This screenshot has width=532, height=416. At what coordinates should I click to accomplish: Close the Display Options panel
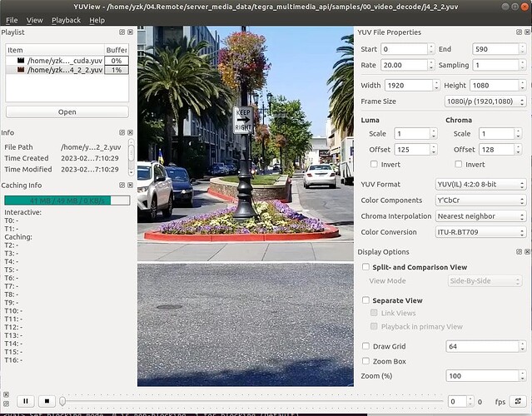527,251
